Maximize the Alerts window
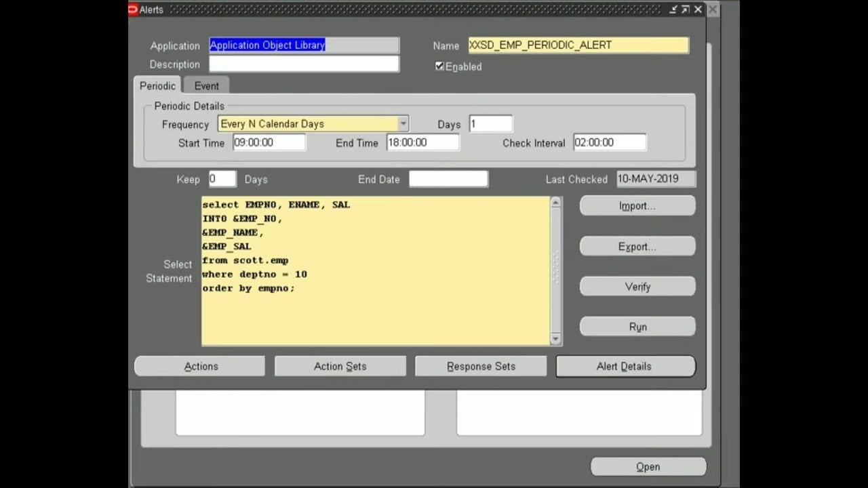Screen dimensions: 868x488 [x=686, y=9]
